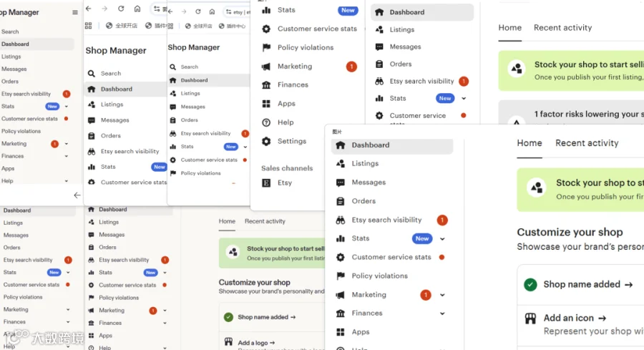Open Help question-mark icon above Settings
644x350 pixels.
point(266,122)
